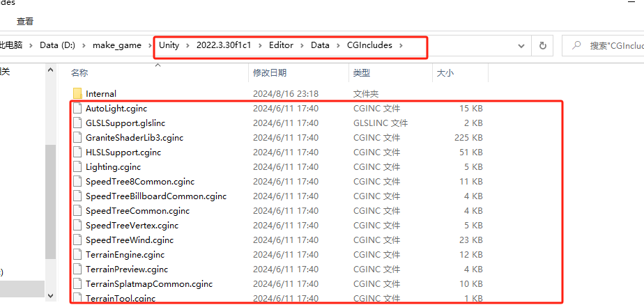Expand chevron after CGIncludes in path
Screen dimensions: 644x305
[x=401, y=45]
